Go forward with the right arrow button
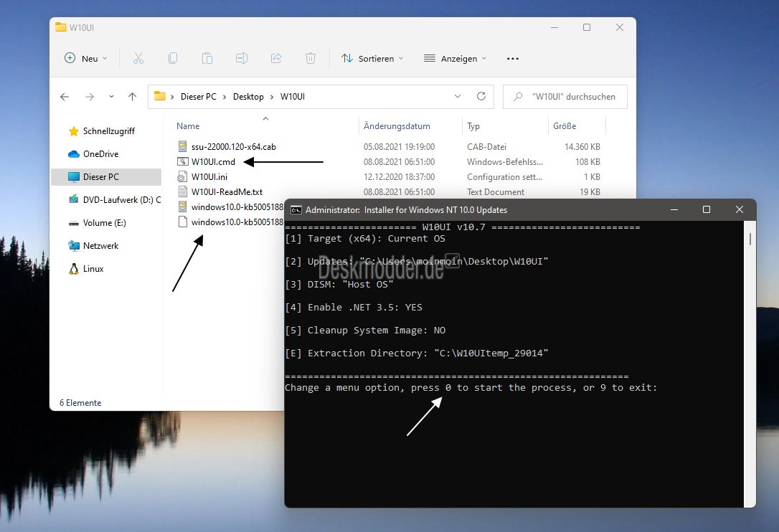The image size is (779, 532). 90,97
